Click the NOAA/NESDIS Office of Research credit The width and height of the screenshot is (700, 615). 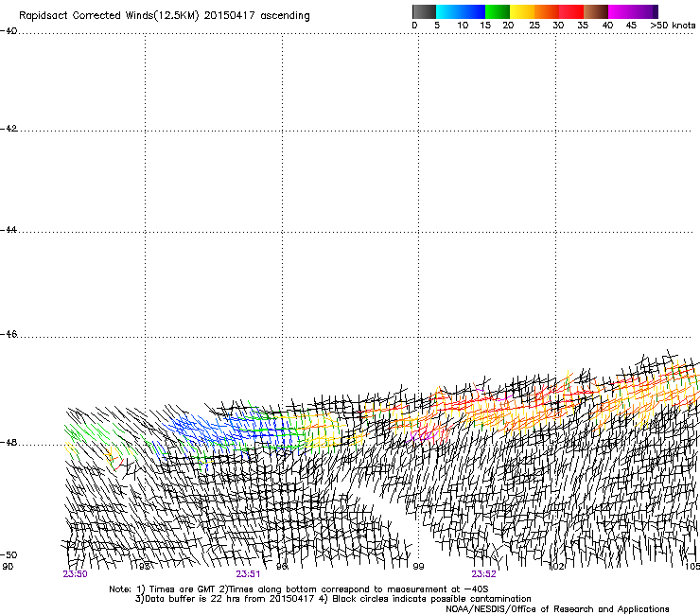click(557, 609)
